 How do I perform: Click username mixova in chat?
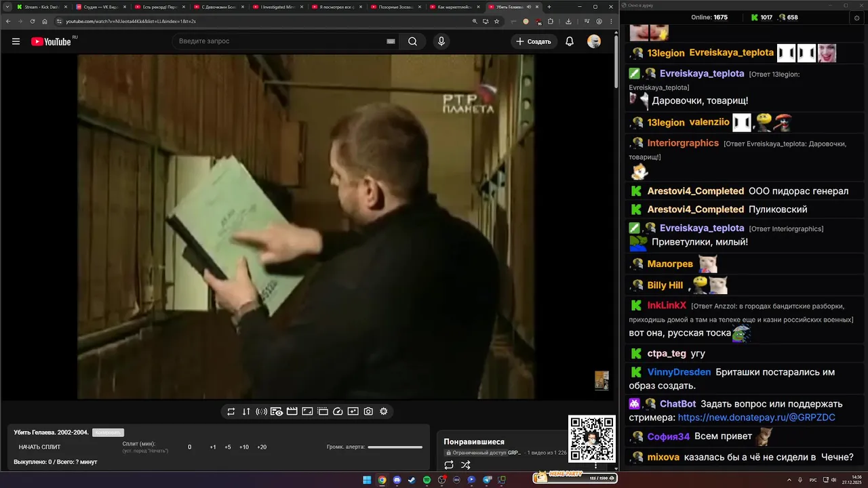663,457
